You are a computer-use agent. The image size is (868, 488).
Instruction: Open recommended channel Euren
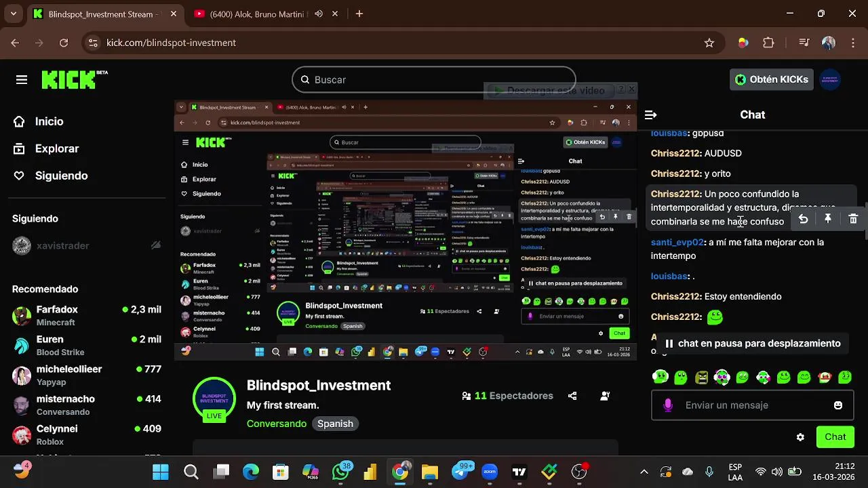point(87,345)
